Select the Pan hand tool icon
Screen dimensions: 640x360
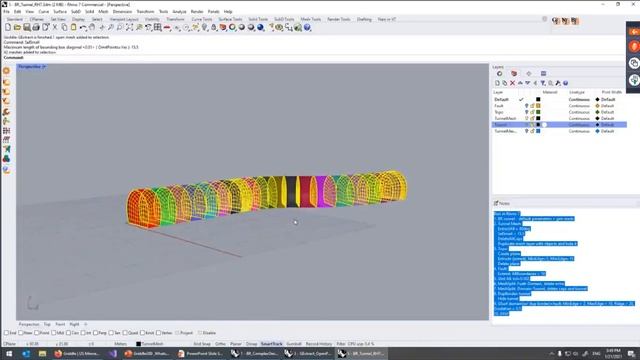click(92, 27)
